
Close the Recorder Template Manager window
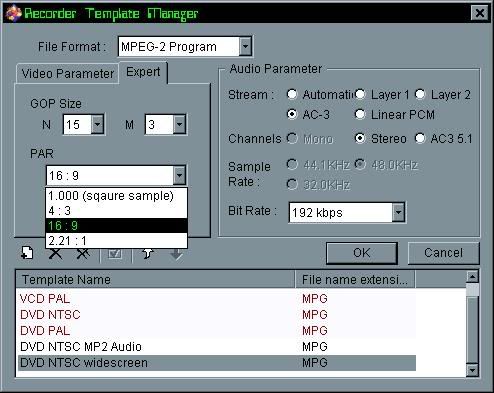[x=480, y=13]
